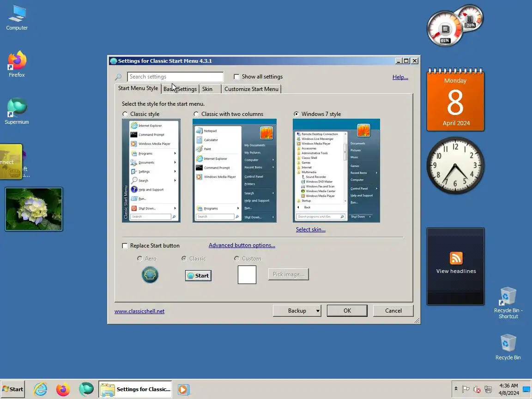Image resolution: width=532 pixels, height=399 pixels.
Task: Choose the Aero button radio option
Action: click(139, 259)
